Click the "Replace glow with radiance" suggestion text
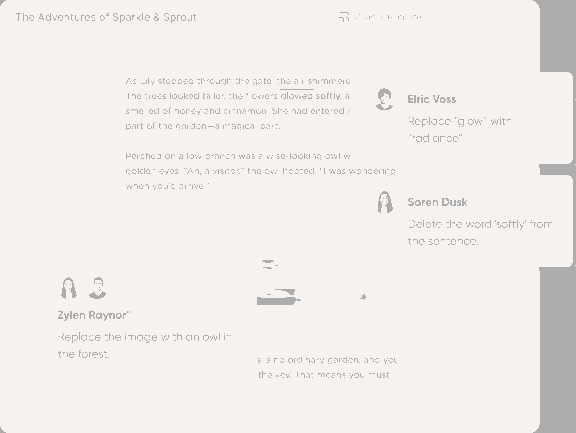The height and width of the screenshot is (433, 576). [x=460, y=130]
